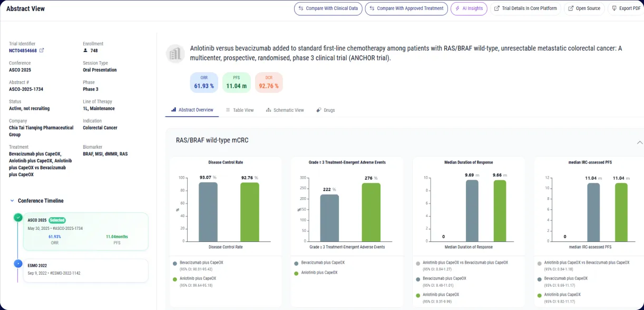The image size is (644, 310).
Task: Click the Active, not recruiting status
Action: [29, 109]
